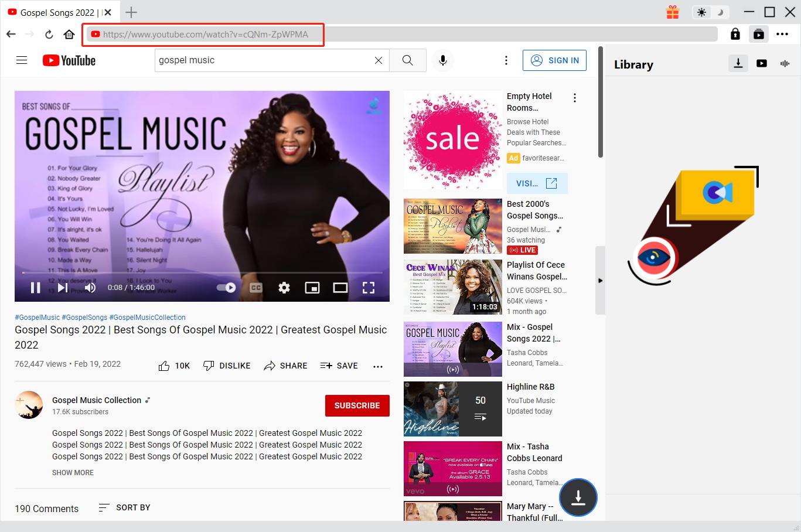801x532 pixels.
Task: Clear the gospel music search text
Action: tap(379, 60)
